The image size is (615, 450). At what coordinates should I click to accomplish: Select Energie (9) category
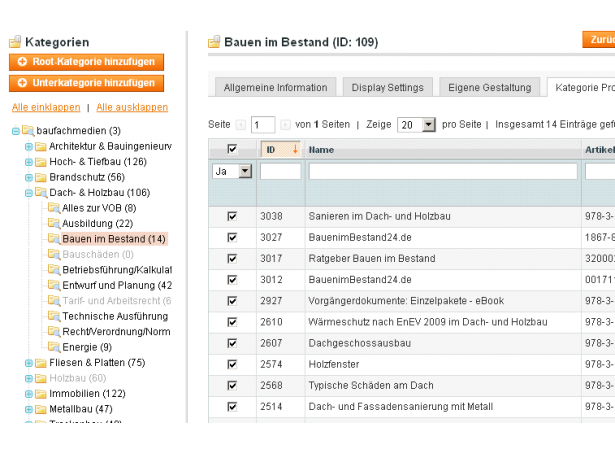(87, 347)
